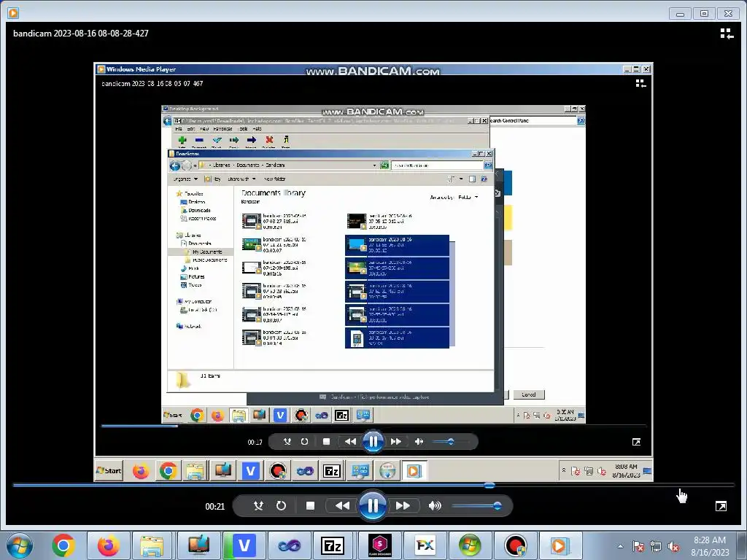Click the pause button inside the recorded video's player
Screen dimensions: 747x560
pyautogui.click(x=373, y=441)
